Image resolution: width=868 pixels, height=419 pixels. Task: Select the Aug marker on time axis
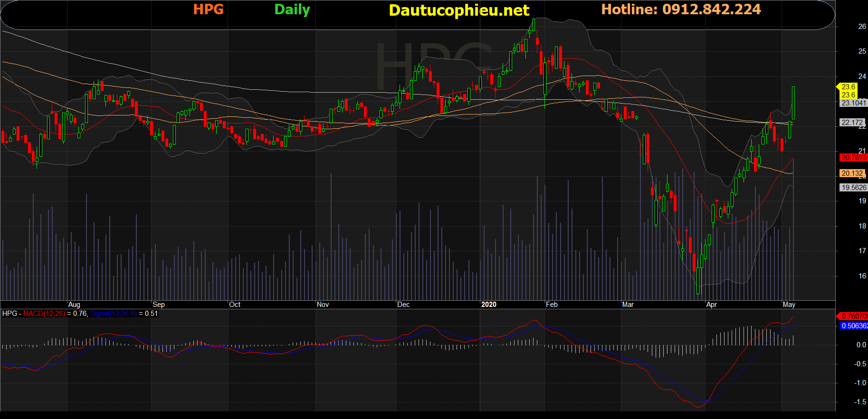click(74, 305)
